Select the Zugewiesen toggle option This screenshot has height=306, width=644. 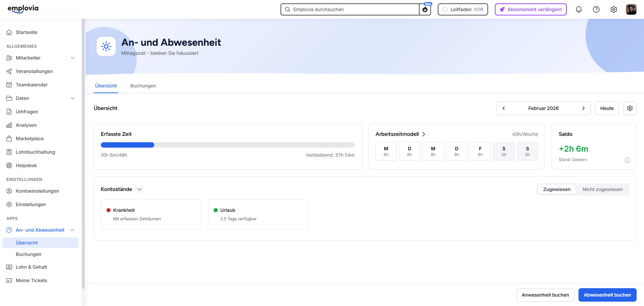point(557,189)
